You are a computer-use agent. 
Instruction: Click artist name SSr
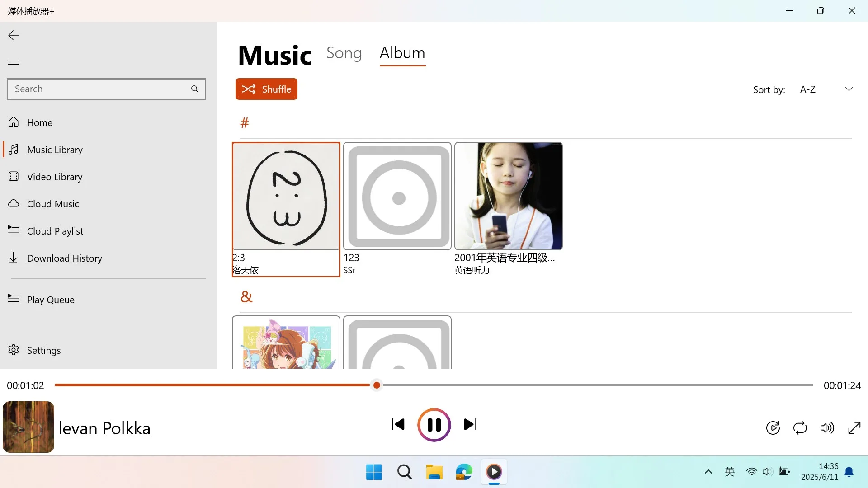point(349,270)
